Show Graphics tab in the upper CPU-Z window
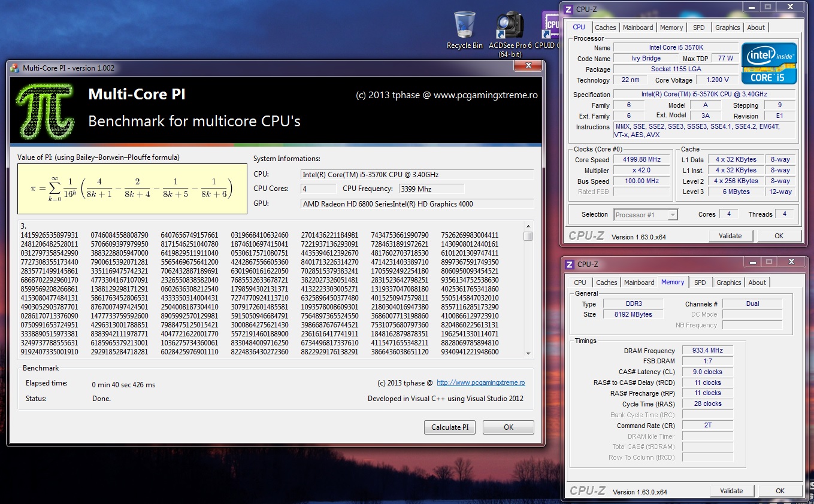The image size is (814, 504). point(728,28)
